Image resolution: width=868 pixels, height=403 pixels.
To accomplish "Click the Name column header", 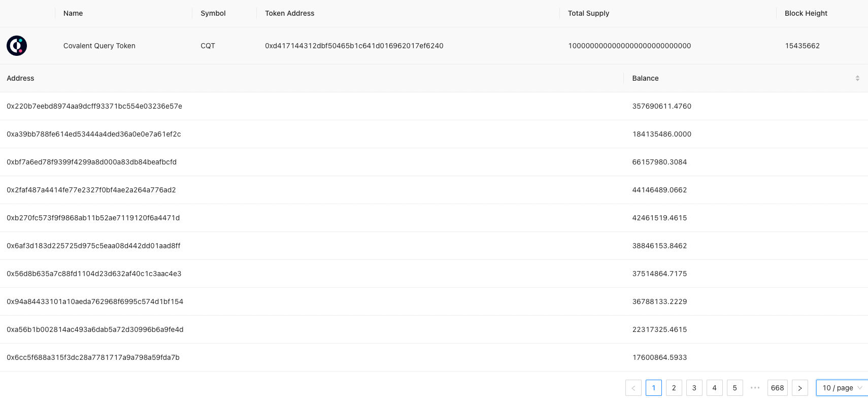I will 73,13.
